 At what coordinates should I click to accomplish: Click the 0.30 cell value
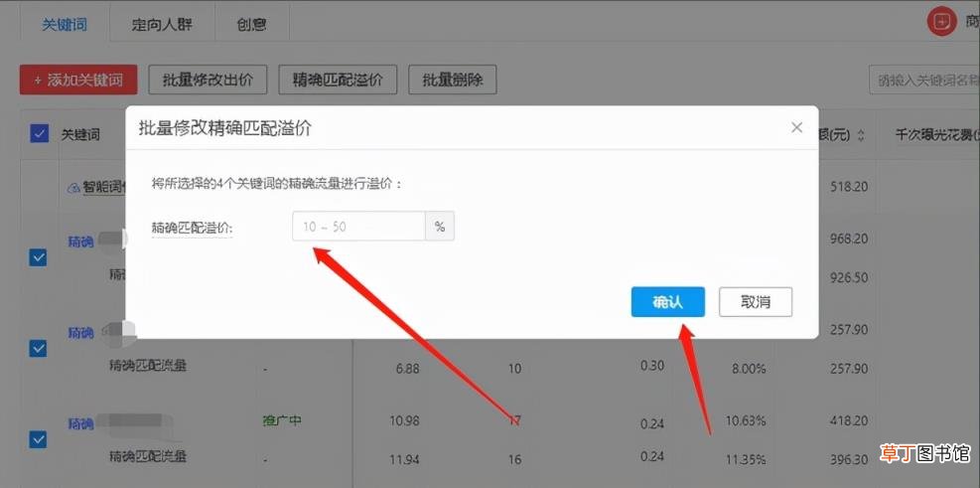pos(652,366)
